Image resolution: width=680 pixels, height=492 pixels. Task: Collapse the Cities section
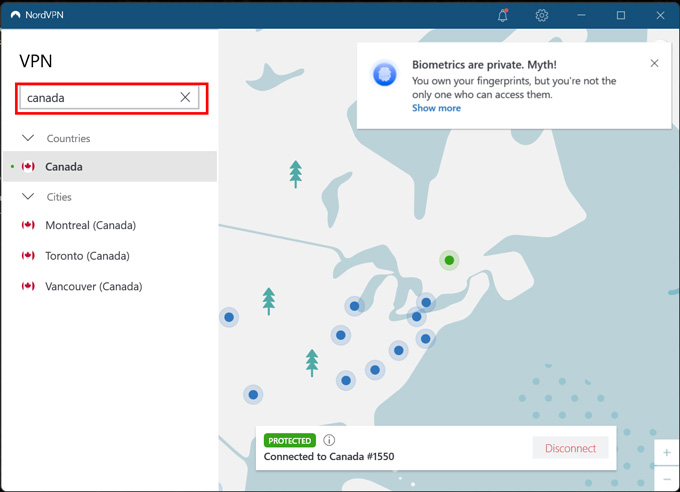[x=28, y=197]
